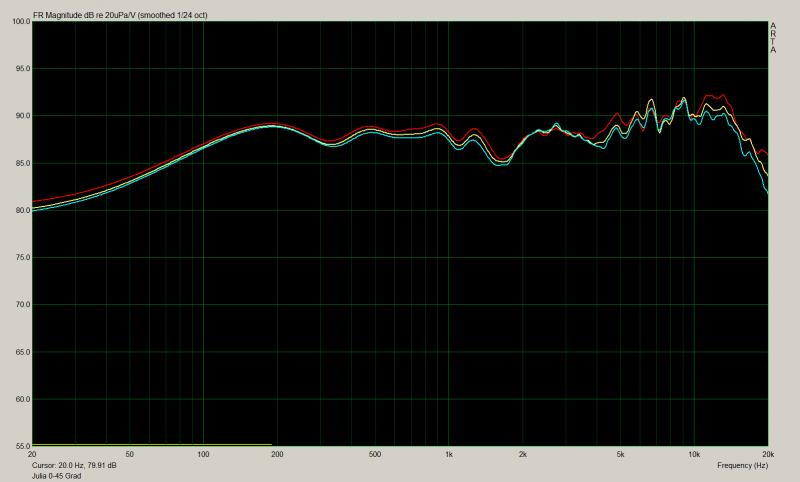Click the 'Cursor: 20.0 Hz, 79.91 dB' readout
The width and height of the screenshot is (800, 482).
coord(74,465)
